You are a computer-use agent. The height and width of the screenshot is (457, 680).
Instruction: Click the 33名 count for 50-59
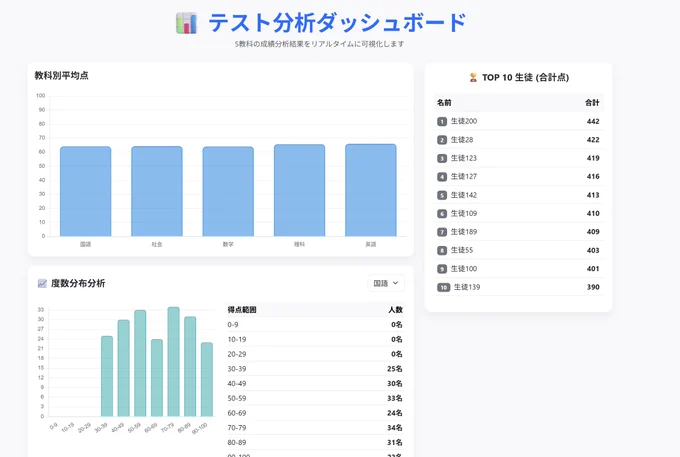pos(395,398)
